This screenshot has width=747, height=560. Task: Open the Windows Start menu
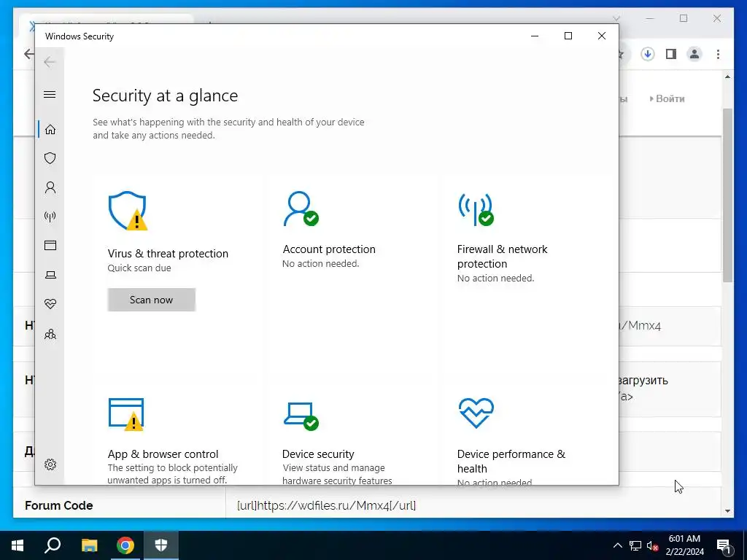coord(18,545)
